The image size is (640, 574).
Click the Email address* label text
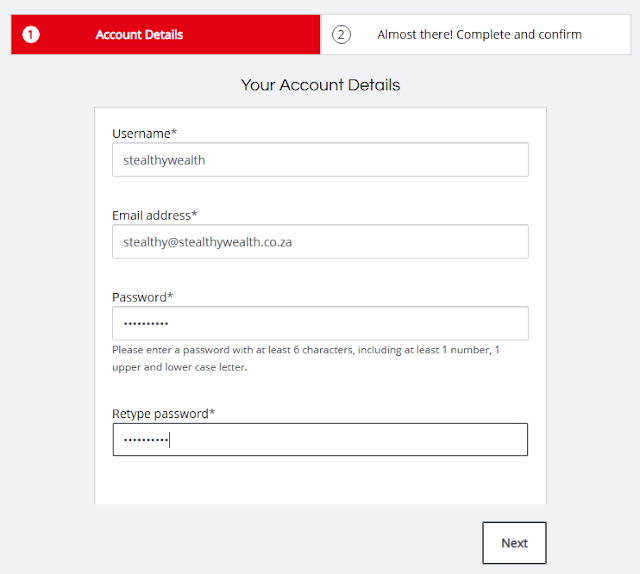[155, 215]
